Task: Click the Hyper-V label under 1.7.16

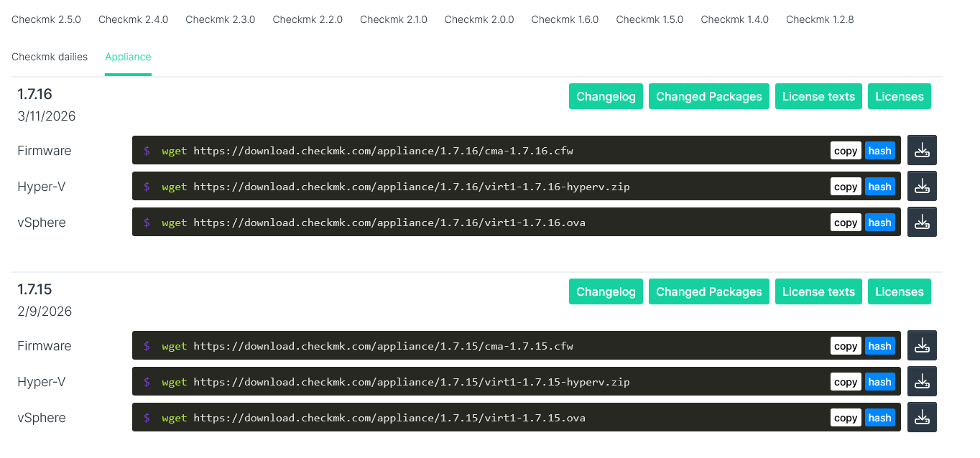Action: 42,187
